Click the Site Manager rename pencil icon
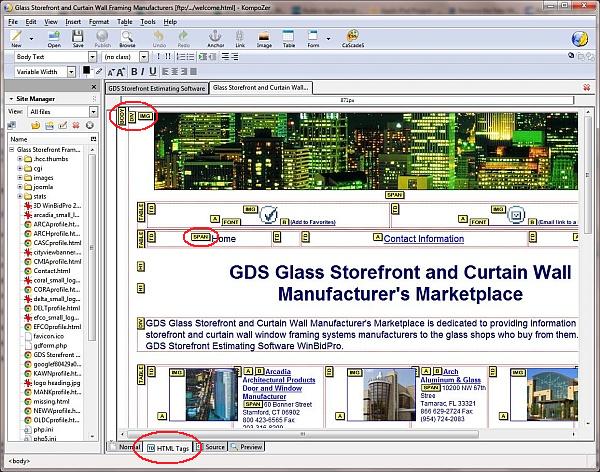600x472 pixels. [x=62, y=125]
